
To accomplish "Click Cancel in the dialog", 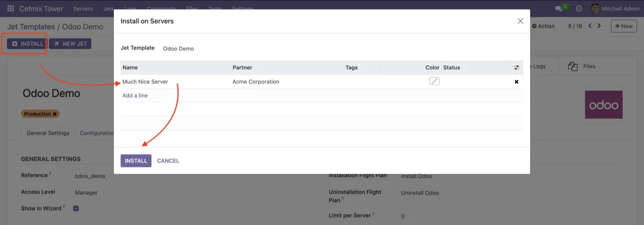I will tap(168, 161).
